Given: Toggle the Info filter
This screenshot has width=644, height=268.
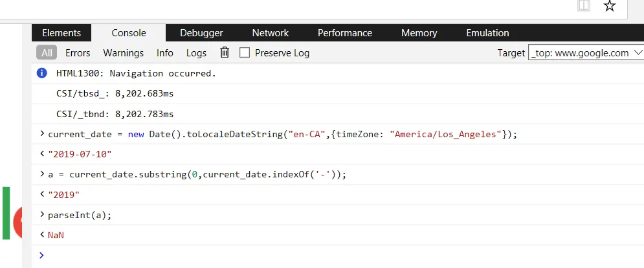Looking at the screenshot, I should 165,52.
